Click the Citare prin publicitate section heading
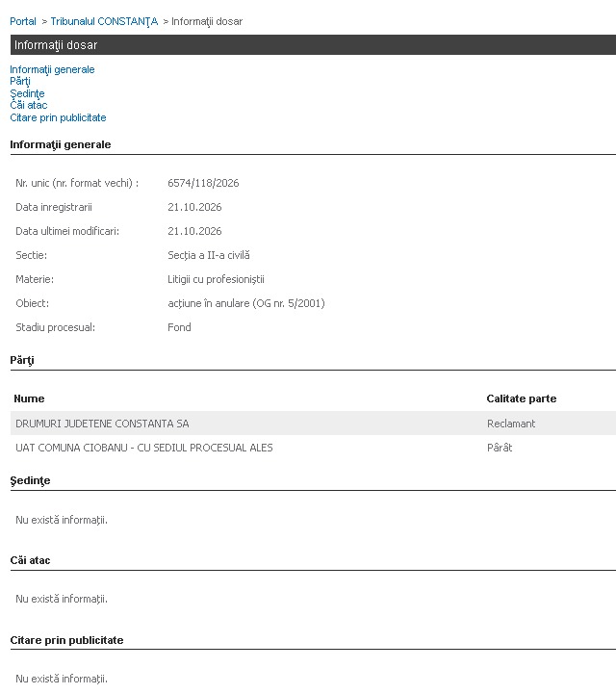The height and width of the screenshot is (694, 616). point(66,640)
